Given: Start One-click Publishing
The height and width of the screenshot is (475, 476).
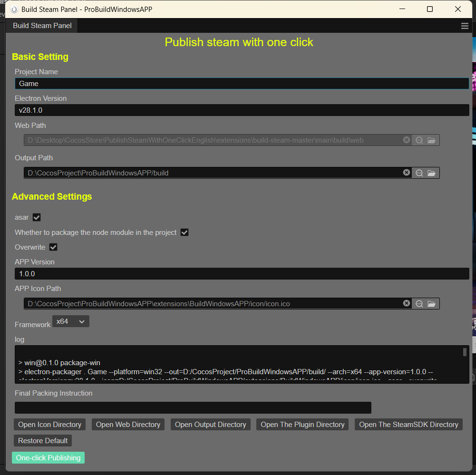Looking at the screenshot, I should [49, 458].
